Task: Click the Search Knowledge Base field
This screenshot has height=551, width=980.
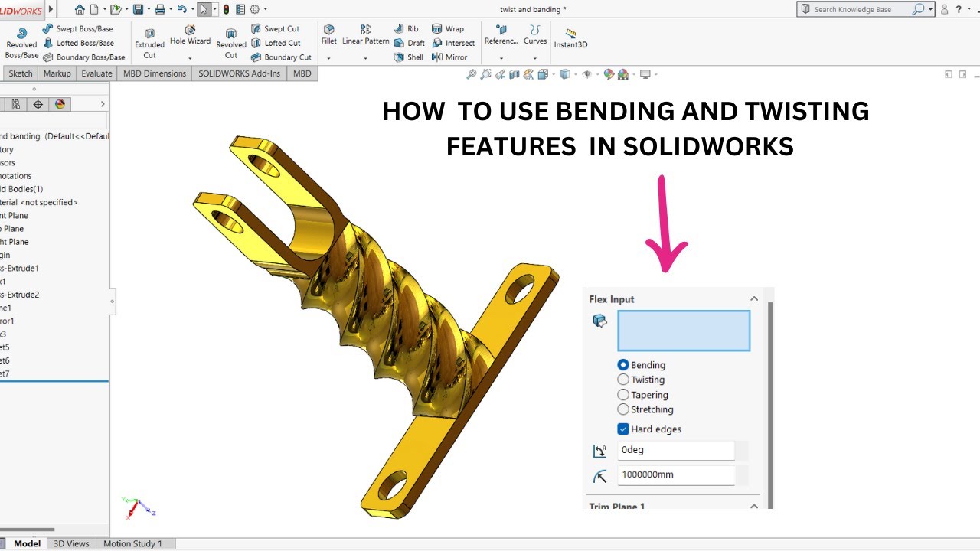Action: 861,9
